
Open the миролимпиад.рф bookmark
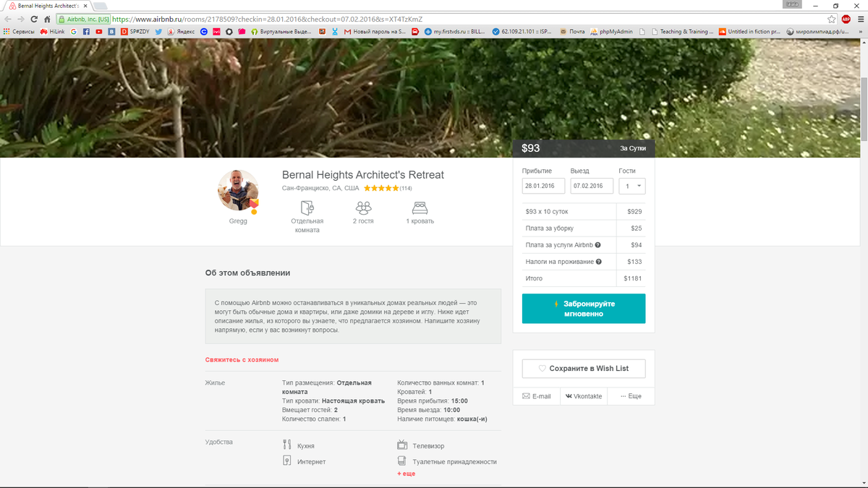tap(818, 32)
